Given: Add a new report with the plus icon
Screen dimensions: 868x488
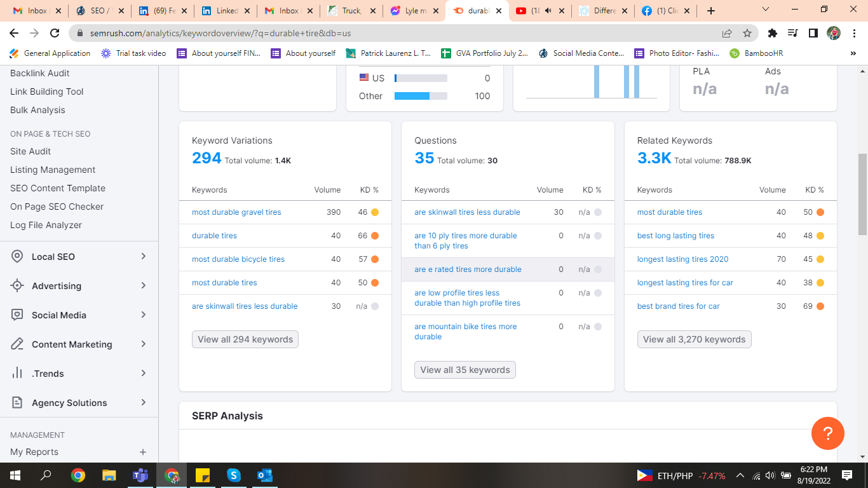Looking at the screenshot, I should tap(143, 452).
